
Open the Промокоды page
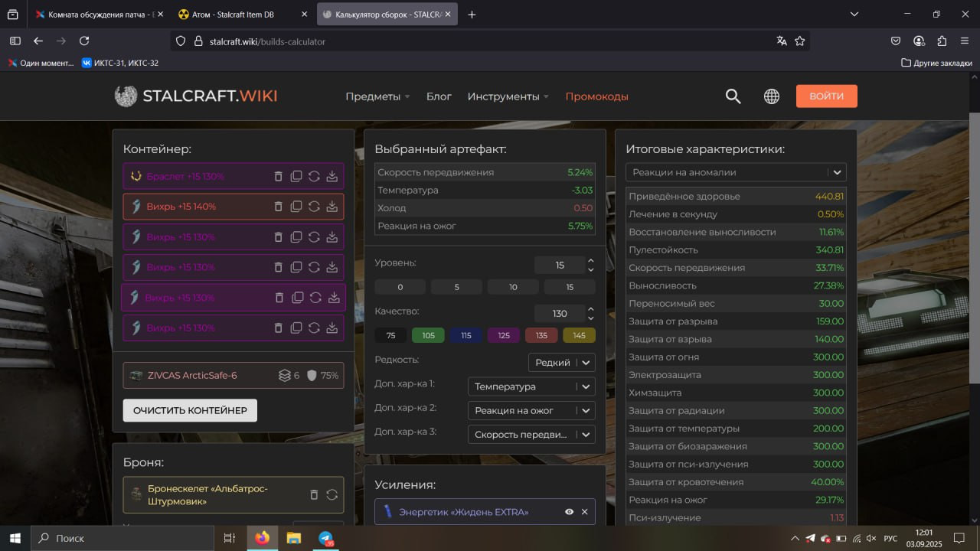pyautogui.click(x=596, y=96)
